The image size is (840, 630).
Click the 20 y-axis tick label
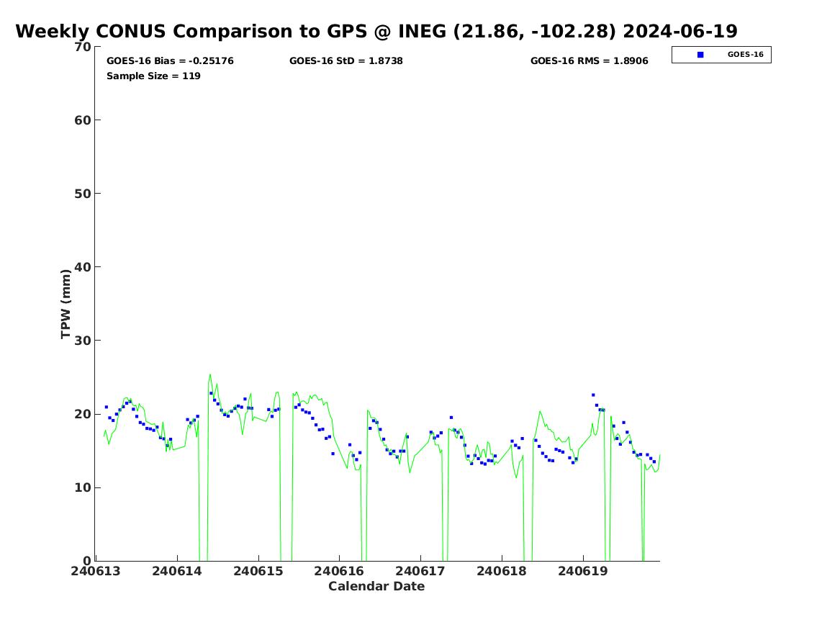coord(83,414)
